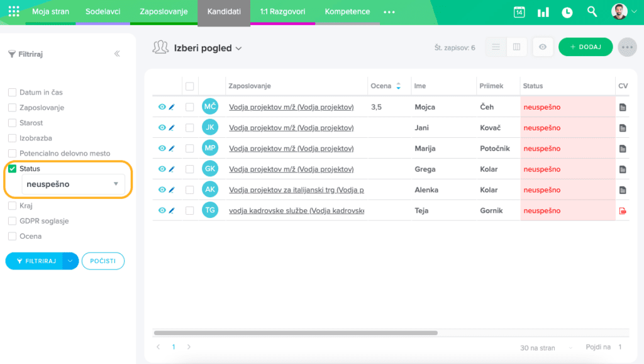This screenshot has width=644, height=364.
Task: Uncheck the Status filter checkbox
Action: pyautogui.click(x=12, y=169)
